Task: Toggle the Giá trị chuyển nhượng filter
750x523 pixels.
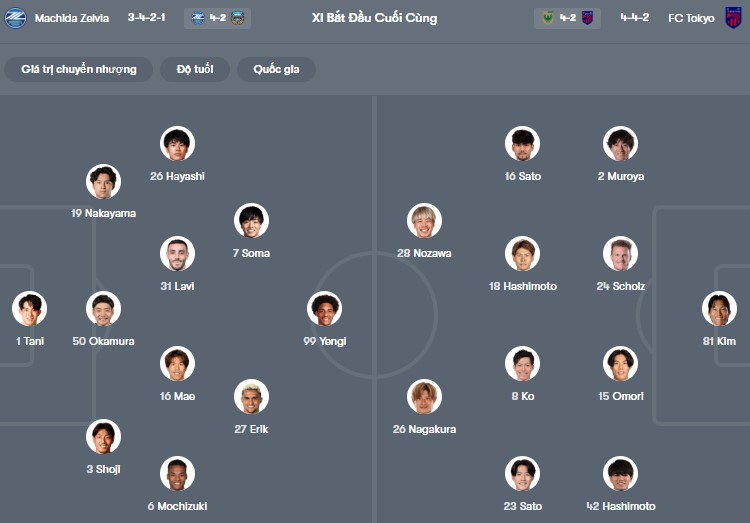Action: [79, 69]
